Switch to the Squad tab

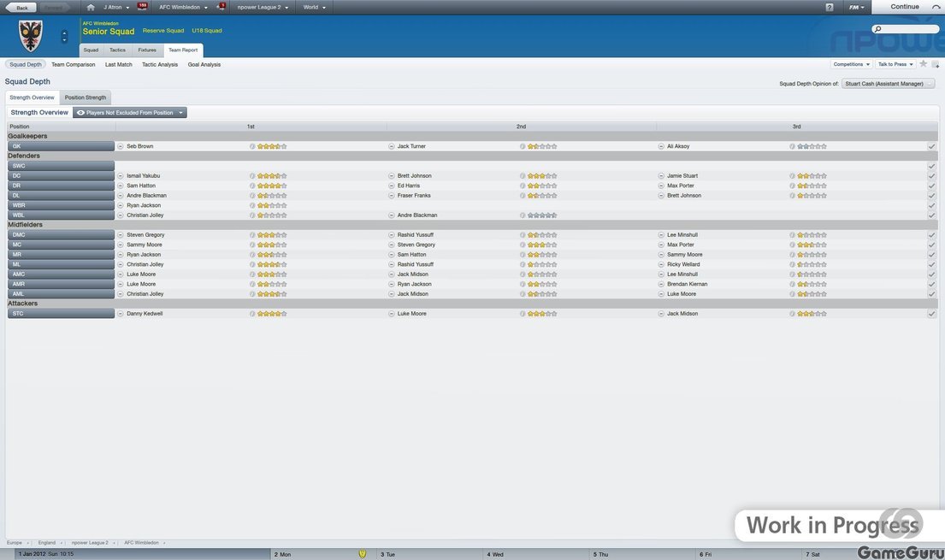(x=91, y=50)
